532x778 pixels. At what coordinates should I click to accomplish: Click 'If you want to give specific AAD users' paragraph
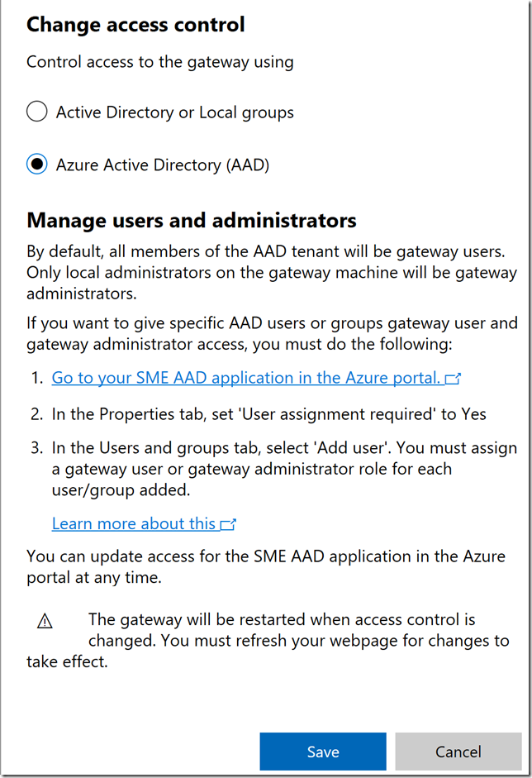pos(272,333)
